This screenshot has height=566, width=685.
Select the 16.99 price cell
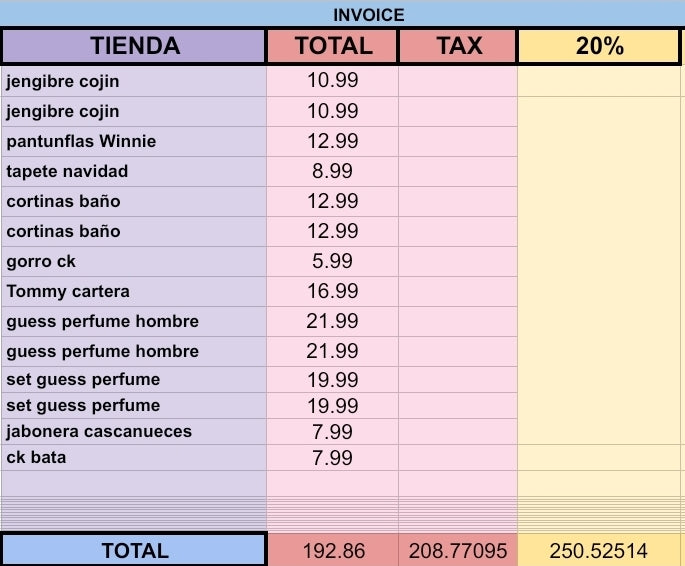332,291
